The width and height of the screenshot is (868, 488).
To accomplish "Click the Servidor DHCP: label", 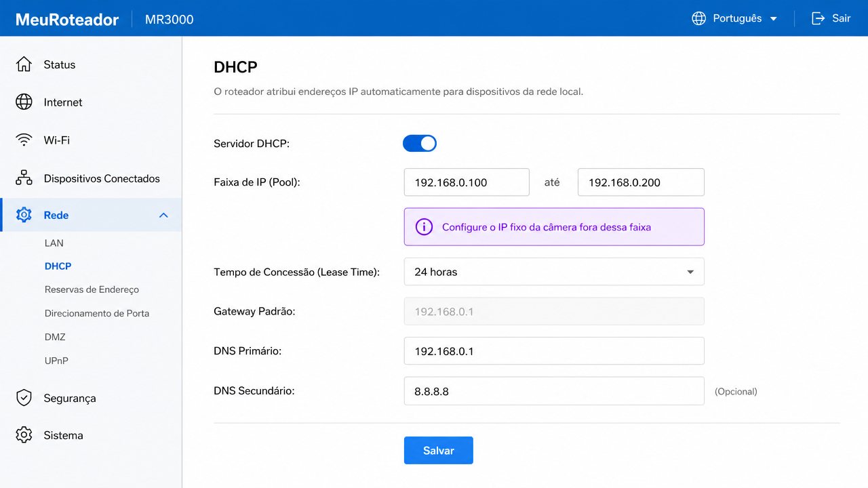I will point(252,143).
